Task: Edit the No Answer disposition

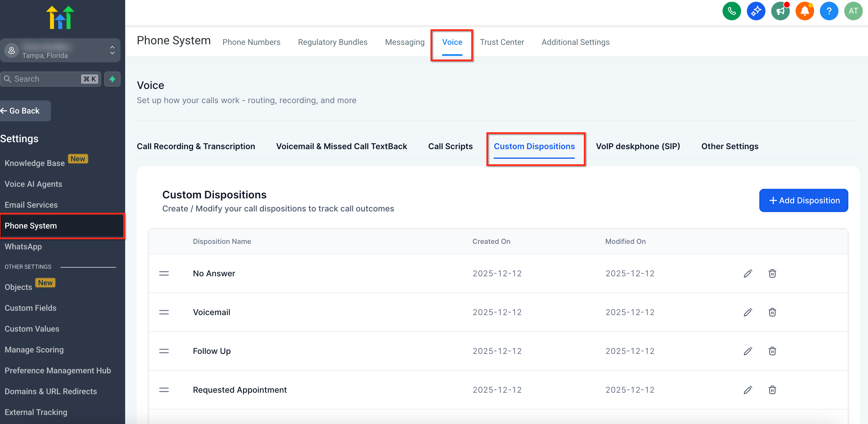Action: pos(748,273)
